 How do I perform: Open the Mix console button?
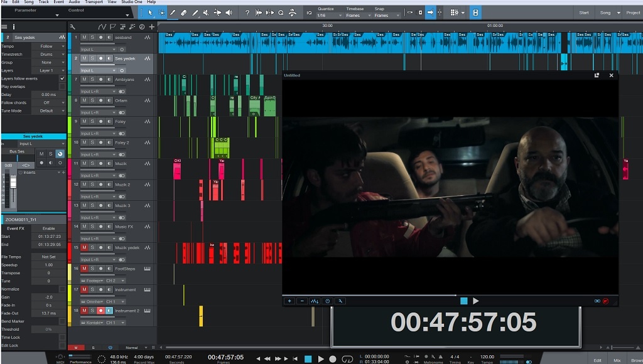[617, 360]
